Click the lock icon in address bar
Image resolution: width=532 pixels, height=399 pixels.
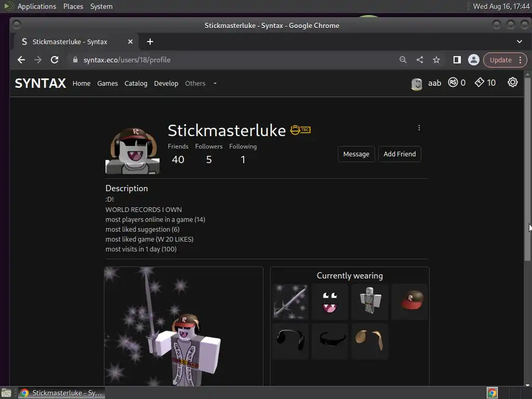point(75,60)
